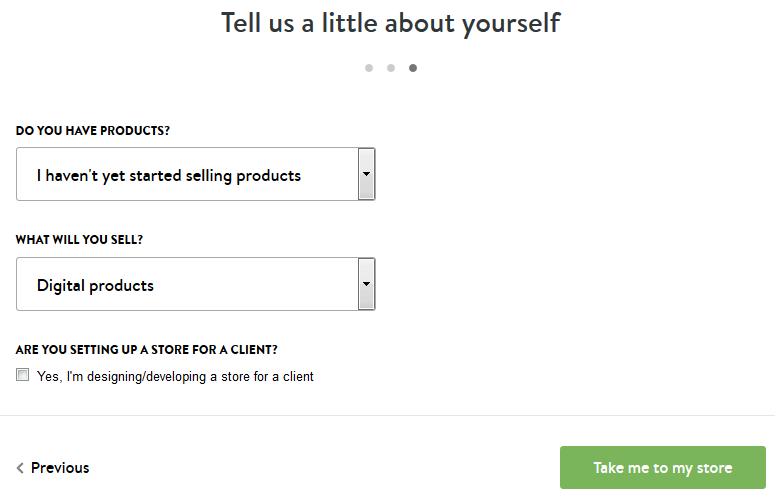Viewport: 775px width, 498px height.
Task: Click the left chevron beside Previous
Action: pos(20,468)
